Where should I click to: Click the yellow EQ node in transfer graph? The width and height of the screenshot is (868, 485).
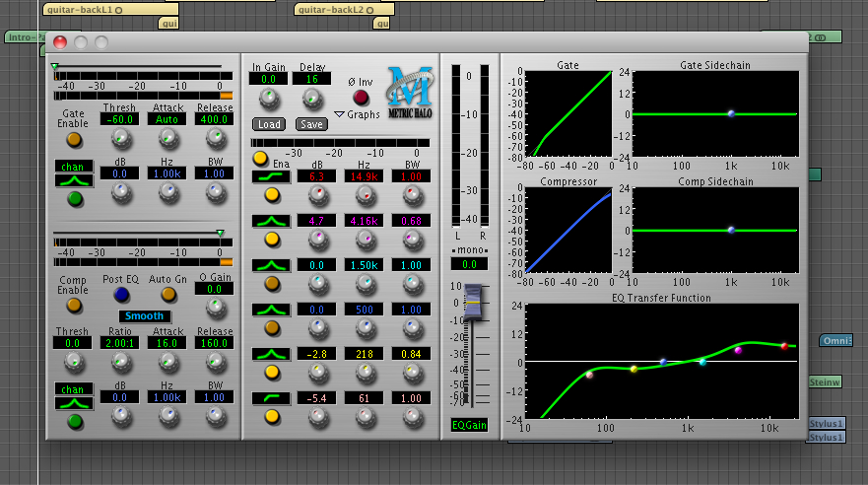tap(634, 369)
